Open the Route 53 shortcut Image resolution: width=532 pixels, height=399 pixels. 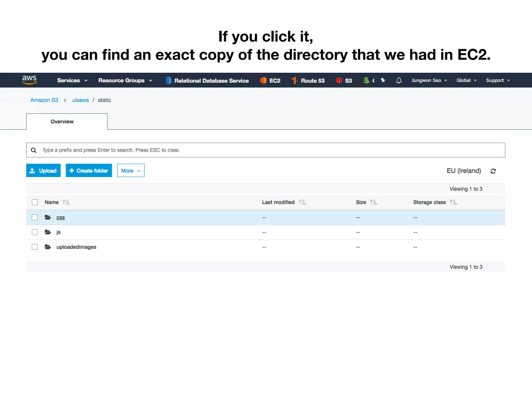pyautogui.click(x=308, y=81)
